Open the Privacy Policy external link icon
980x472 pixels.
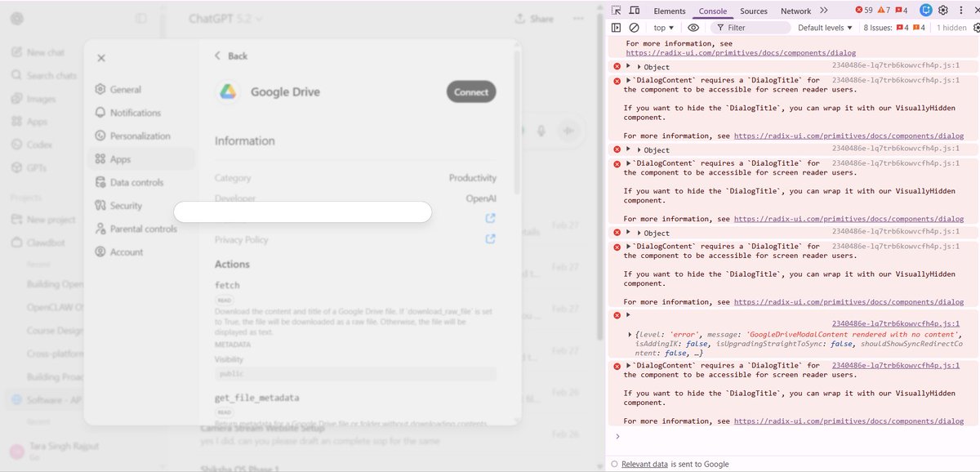point(491,239)
